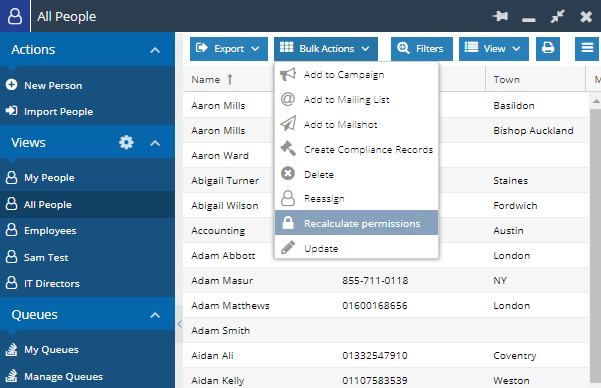Collapse the Actions section
The width and height of the screenshot is (601, 388).
click(155, 50)
